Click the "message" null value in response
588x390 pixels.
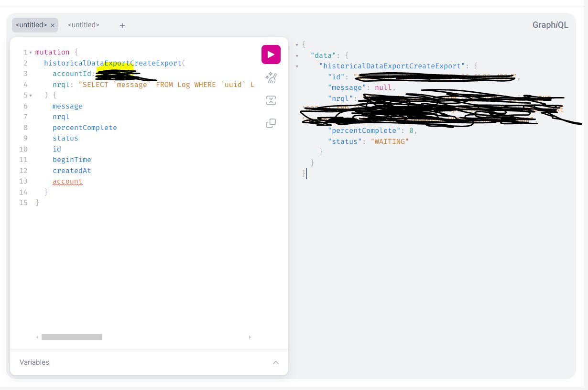(383, 87)
